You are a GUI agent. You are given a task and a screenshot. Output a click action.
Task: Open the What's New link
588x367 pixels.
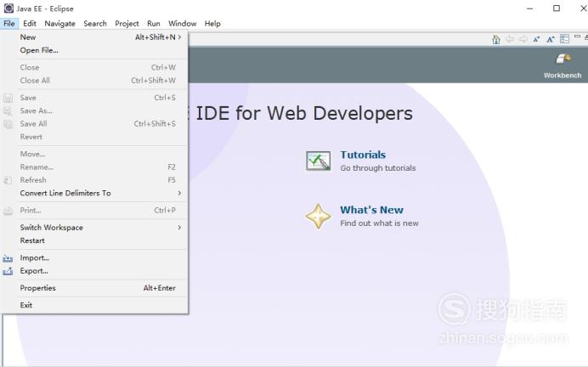pyautogui.click(x=371, y=210)
